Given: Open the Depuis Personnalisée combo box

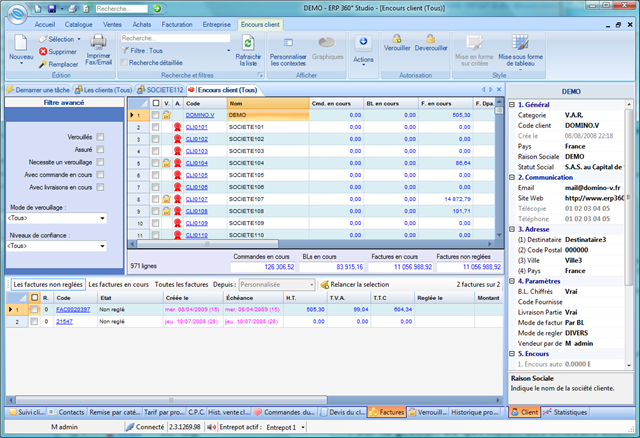Looking at the screenshot, I should 277,285.
